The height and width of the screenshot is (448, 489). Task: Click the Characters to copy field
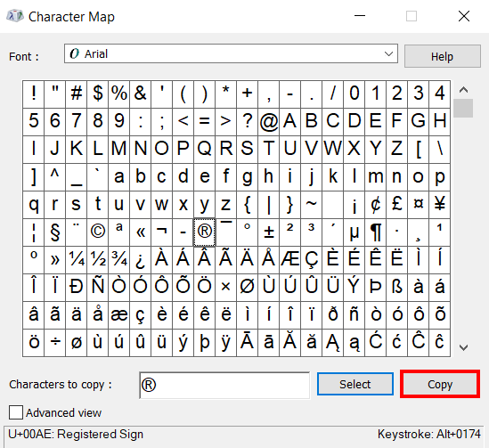coord(224,385)
